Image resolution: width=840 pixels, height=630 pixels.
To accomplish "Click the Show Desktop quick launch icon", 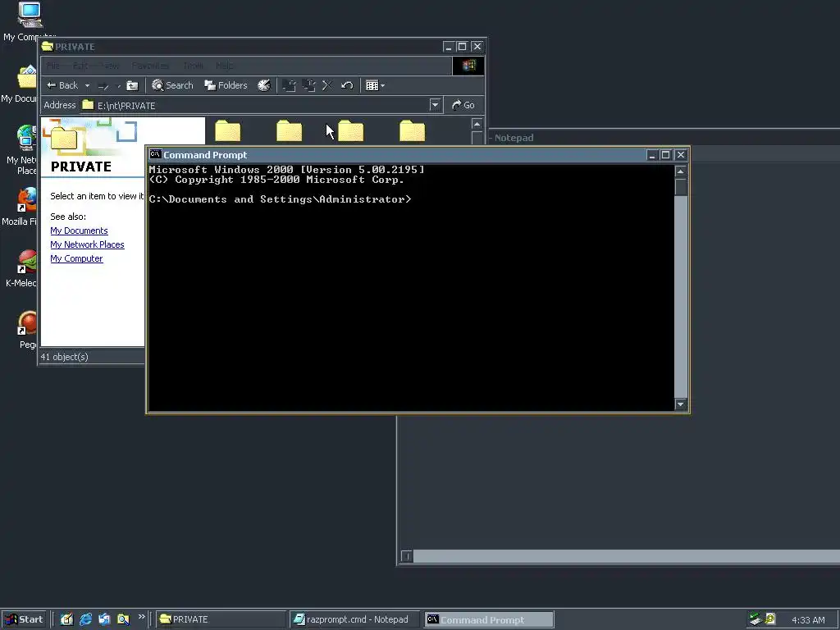I will [66, 619].
